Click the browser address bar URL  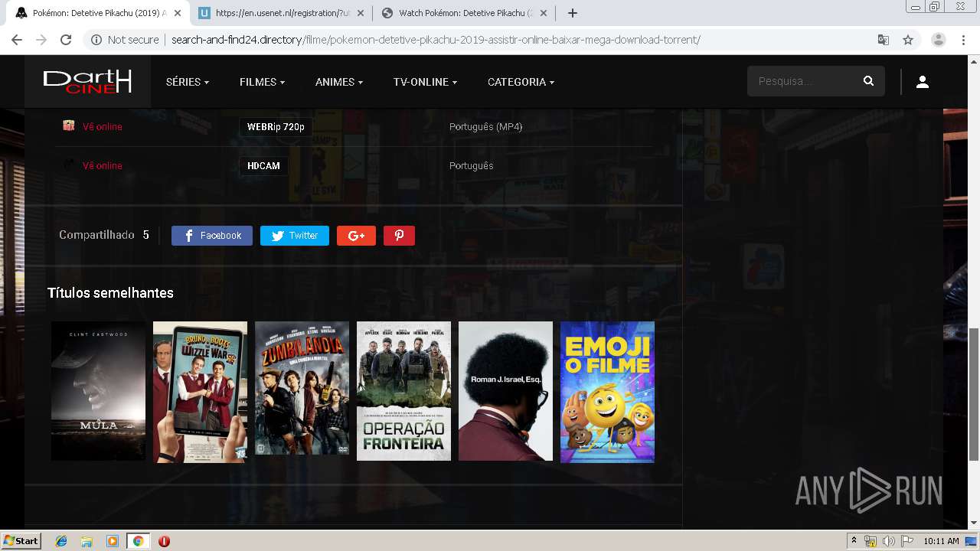click(436, 40)
